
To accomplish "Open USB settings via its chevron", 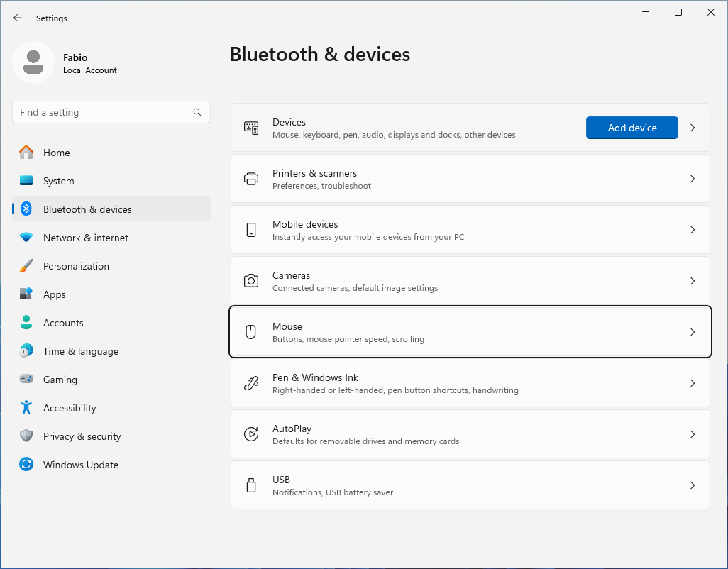I will [693, 485].
